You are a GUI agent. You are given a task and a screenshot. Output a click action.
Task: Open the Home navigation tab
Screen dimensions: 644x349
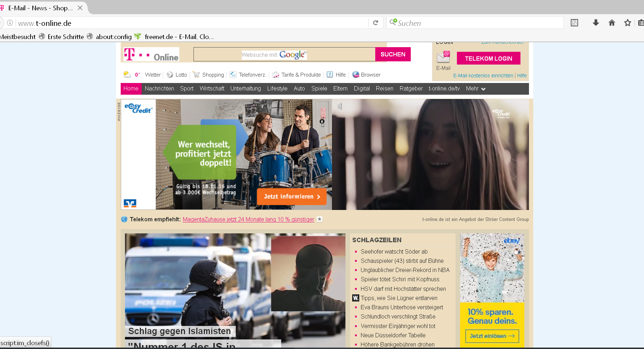click(x=131, y=89)
